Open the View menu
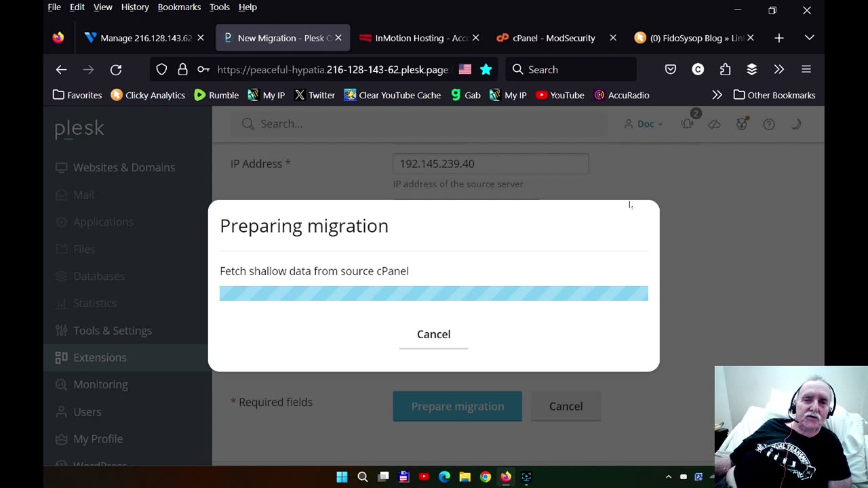 (102, 7)
